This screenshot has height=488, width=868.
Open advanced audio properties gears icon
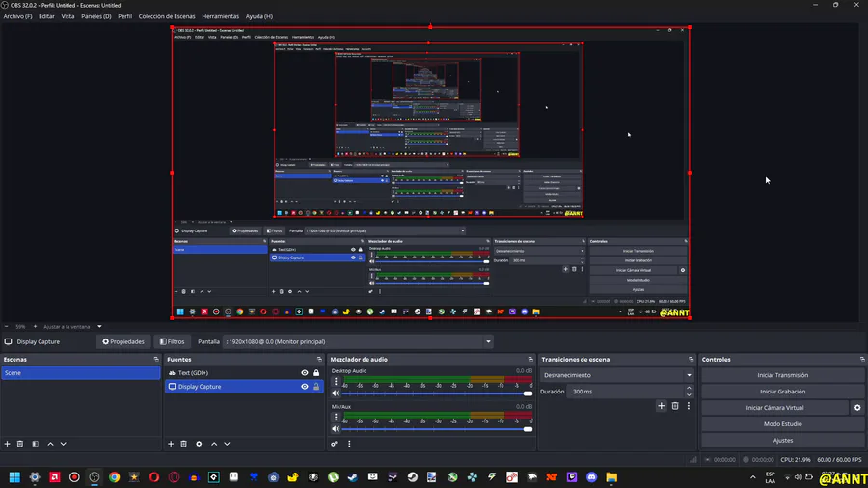335,444
